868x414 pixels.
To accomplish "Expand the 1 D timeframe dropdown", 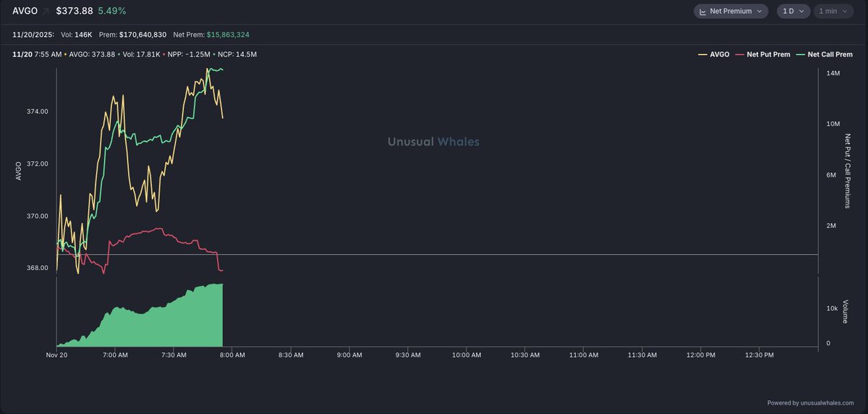I will [x=793, y=12].
